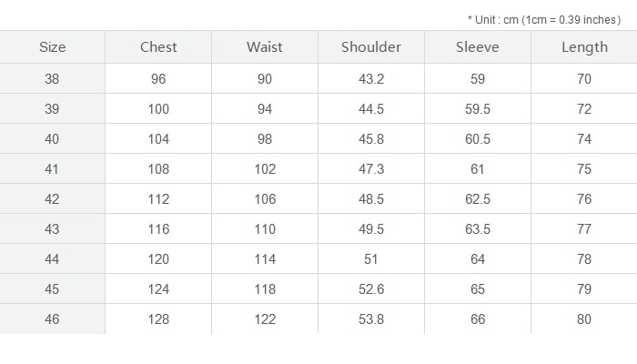This screenshot has width=637, height=364.
Task: Select the Length column header
Action: [584, 47]
